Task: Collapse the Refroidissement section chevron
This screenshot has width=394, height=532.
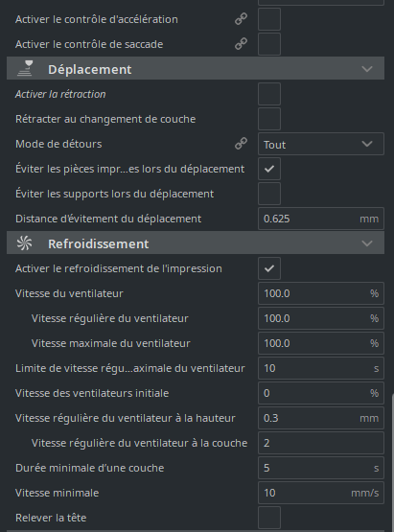Action: pyautogui.click(x=367, y=243)
